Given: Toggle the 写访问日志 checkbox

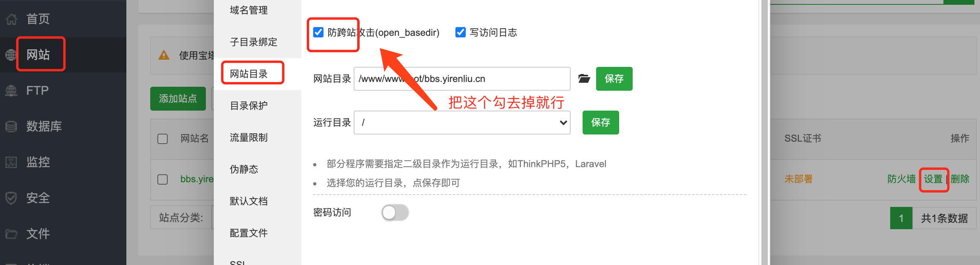Looking at the screenshot, I should click(x=460, y=32).
